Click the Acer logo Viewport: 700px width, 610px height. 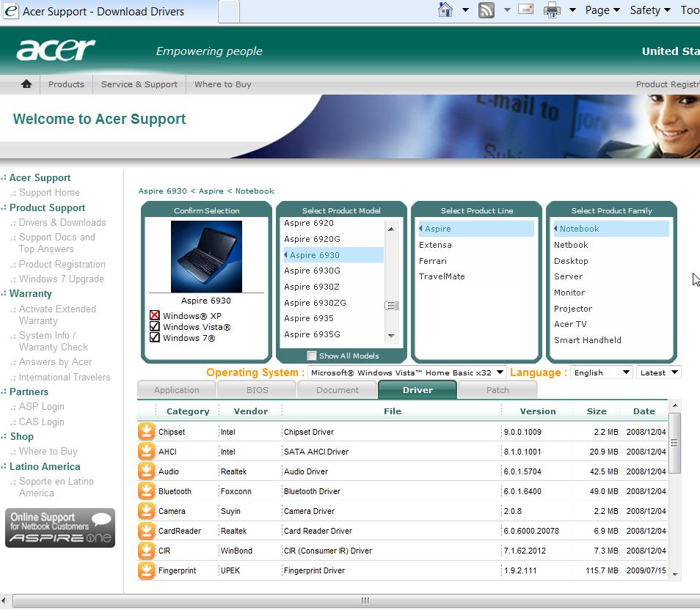pyautogui.click(x=56, y=50)
